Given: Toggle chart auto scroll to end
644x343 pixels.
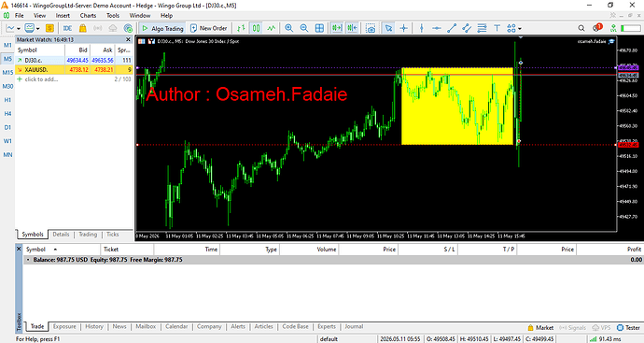Looking at the screenshot, I should click(337, 28).
